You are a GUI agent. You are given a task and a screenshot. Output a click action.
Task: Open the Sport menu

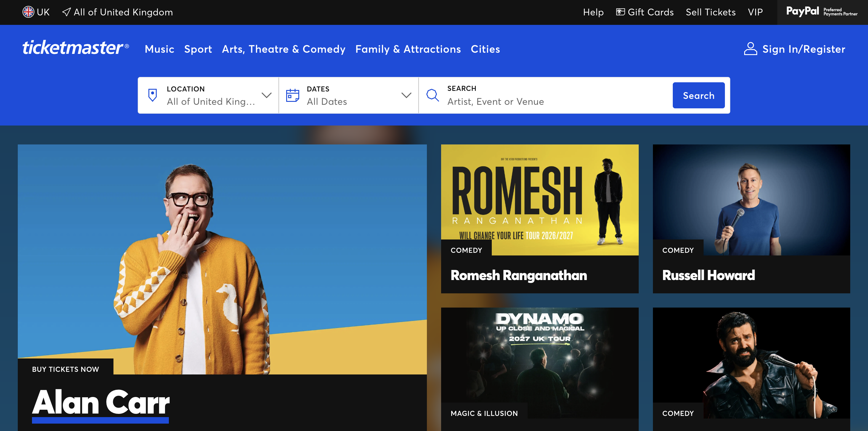(x=198, y=49)
